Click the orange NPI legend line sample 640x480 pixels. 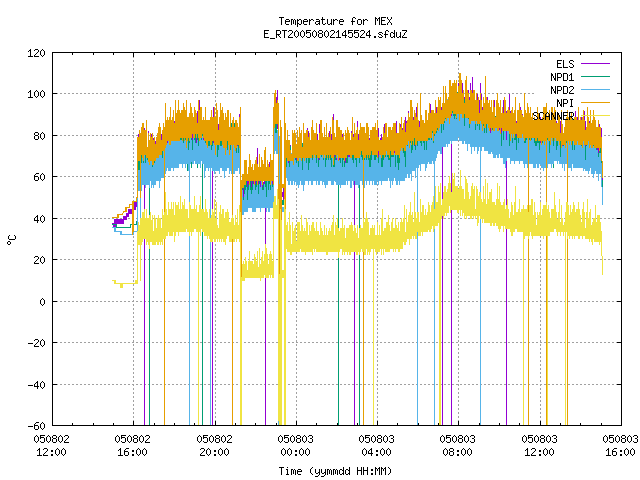[595, 103]
